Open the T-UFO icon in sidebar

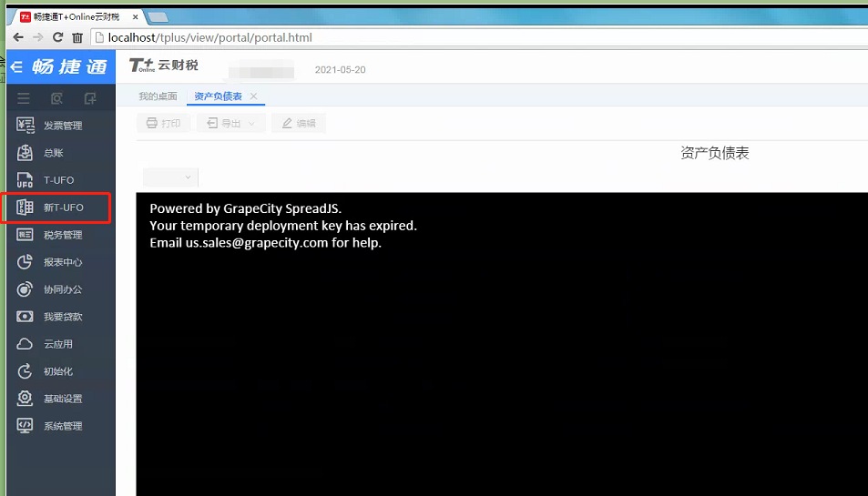(x=25, y=180)
